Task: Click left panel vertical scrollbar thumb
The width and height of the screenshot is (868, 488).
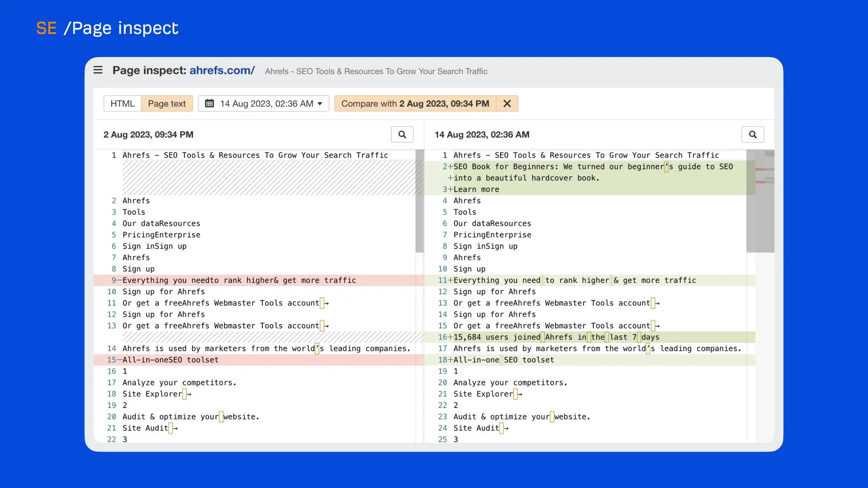Action: (x=420, y=201)
